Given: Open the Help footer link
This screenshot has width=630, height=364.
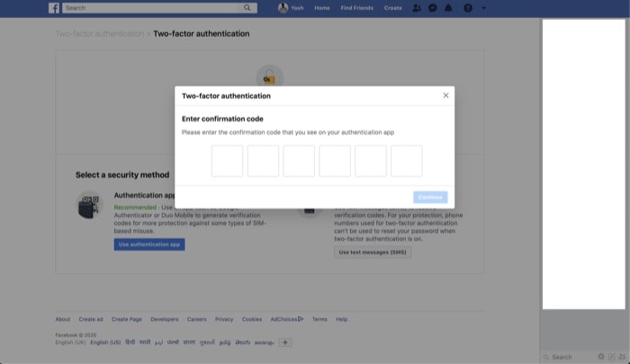Looking at the screenshot, I should pyautogui.click(x=341, y=319).
